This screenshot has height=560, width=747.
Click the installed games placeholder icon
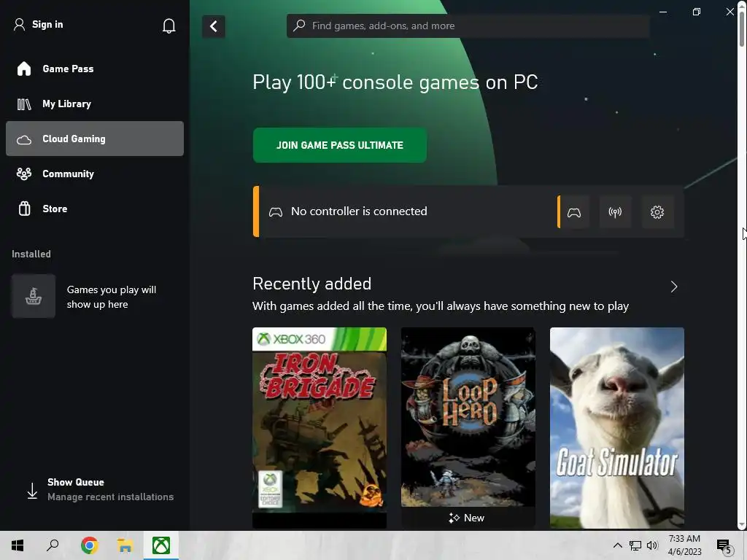pos(34,296)
